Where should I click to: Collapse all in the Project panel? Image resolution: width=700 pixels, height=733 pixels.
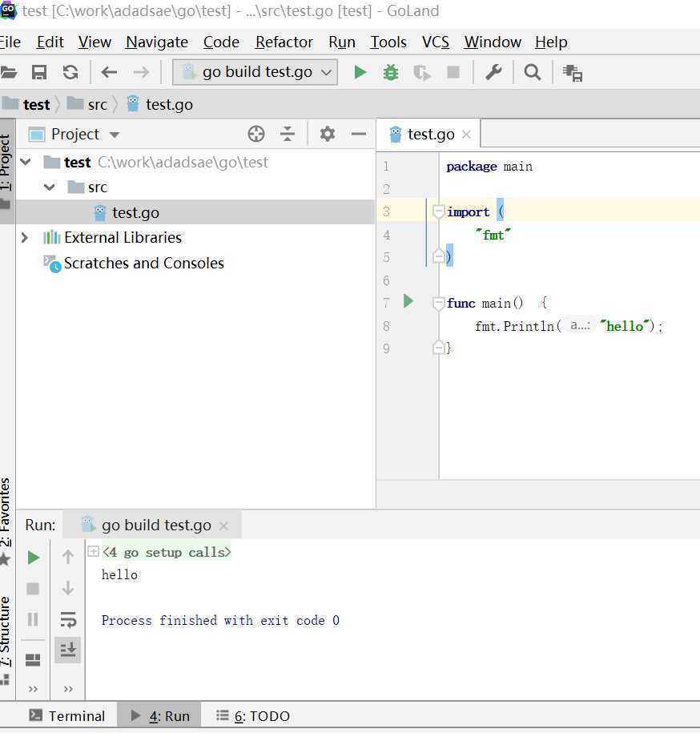click(288, 134)
